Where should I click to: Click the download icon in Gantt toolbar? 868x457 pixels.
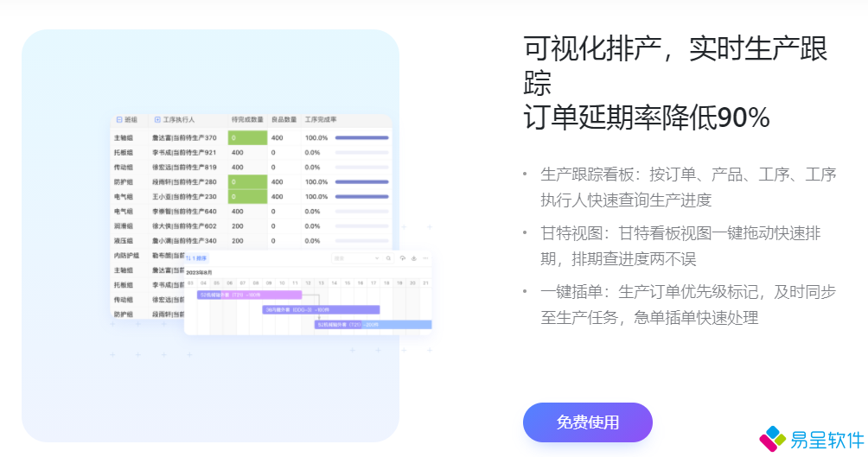pos(414,258)
